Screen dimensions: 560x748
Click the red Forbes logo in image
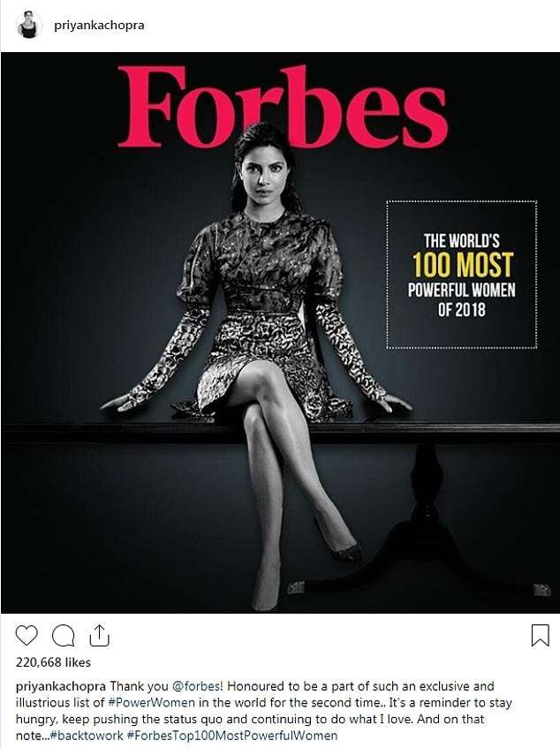tap(283, 106)
